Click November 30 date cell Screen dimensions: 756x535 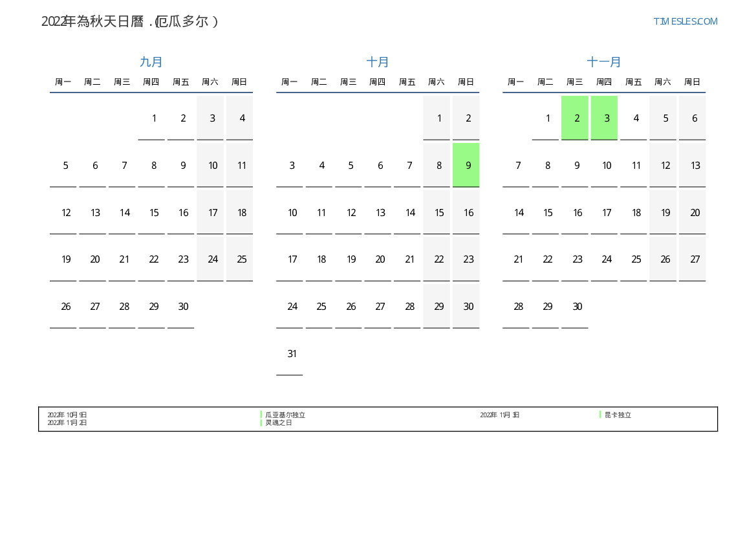coord(577,307)
